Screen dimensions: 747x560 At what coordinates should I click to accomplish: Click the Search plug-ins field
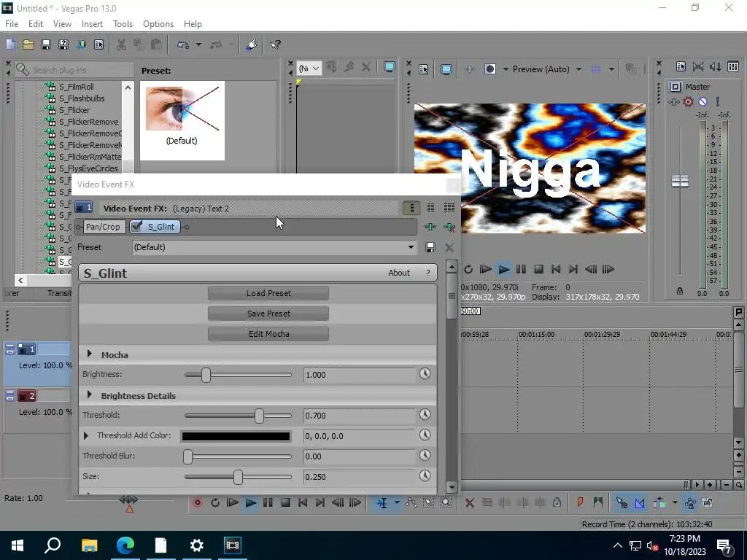(74, 69)
